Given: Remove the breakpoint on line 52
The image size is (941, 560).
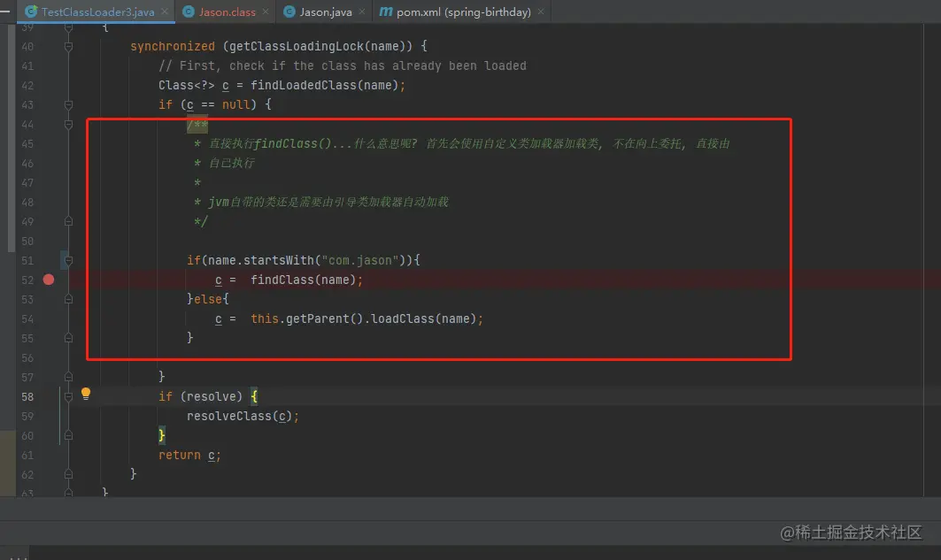Looking at the screenshot, I should 49,280.
